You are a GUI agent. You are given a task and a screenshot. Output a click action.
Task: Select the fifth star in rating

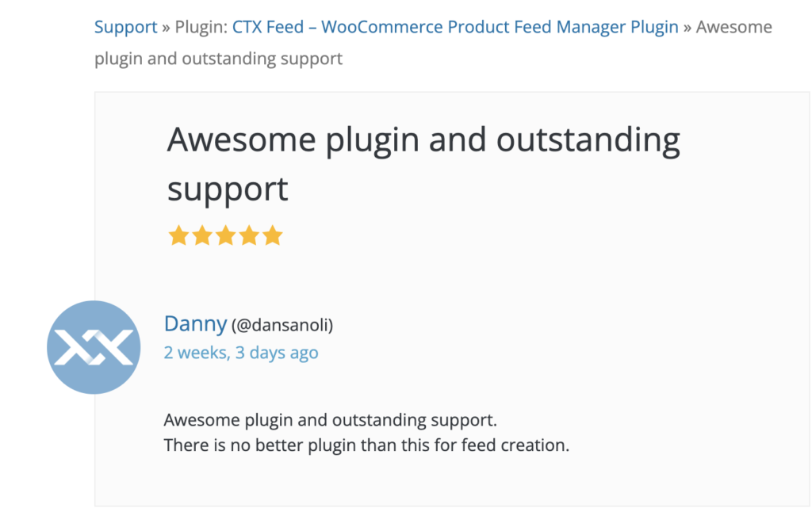click(273, 235)
